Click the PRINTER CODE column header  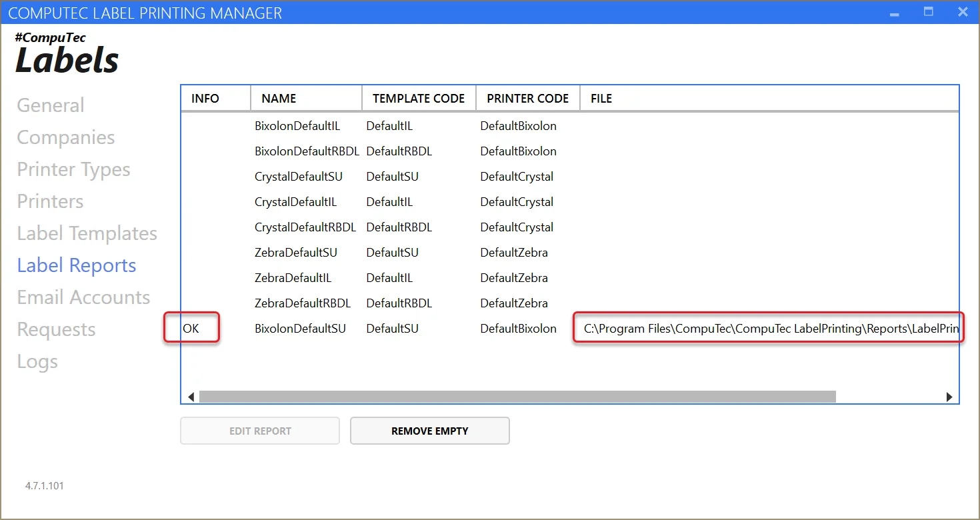pyautogui.click(x=527, y=99)
